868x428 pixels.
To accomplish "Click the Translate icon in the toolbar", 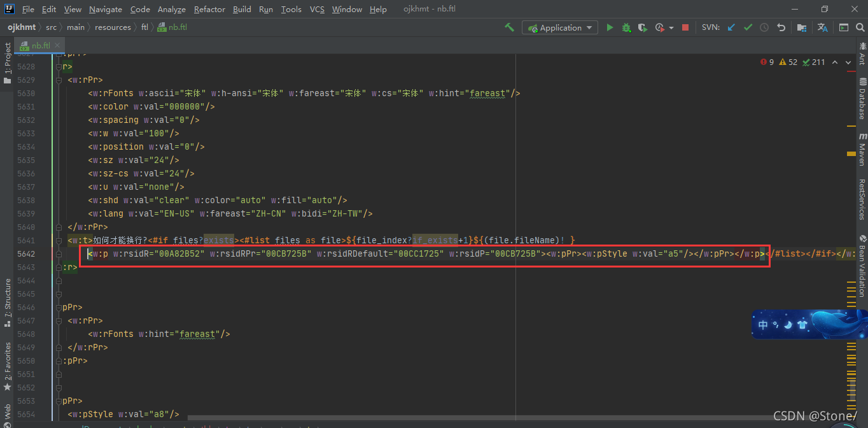I will 822,27.
